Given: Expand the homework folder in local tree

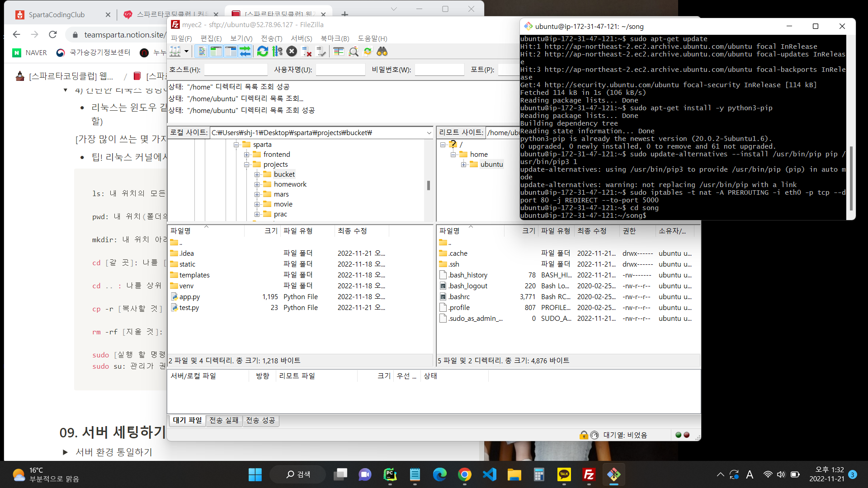Looking at the screenshot, I should (x=257, y=184).
